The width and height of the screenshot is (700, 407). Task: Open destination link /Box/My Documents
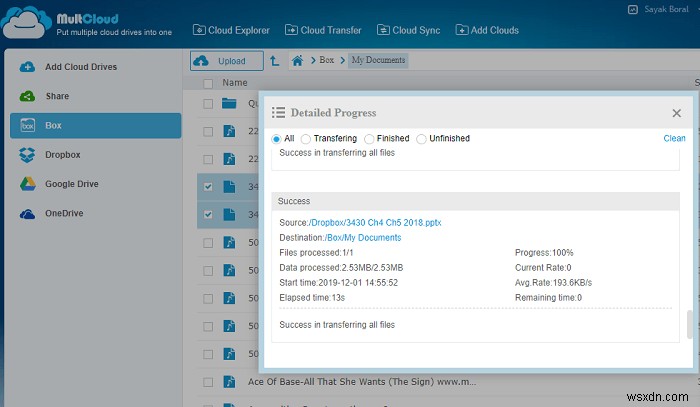pos(362,238)
